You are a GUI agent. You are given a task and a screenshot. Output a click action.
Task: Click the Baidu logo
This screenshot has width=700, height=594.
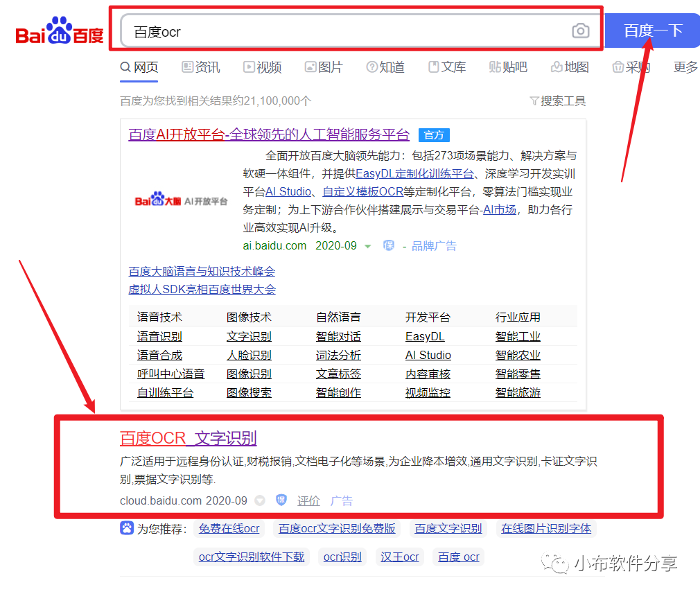(60, 30)
